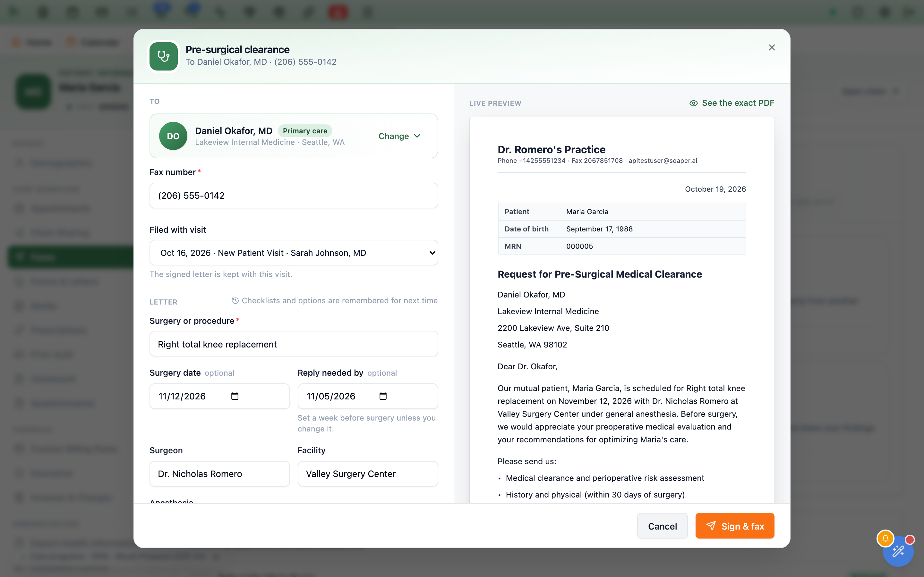Click the Surgeon field with Dr. Nicholas Romero
Image resolution: width=924 pixels, height=577 pixels.
click(219, 473)
